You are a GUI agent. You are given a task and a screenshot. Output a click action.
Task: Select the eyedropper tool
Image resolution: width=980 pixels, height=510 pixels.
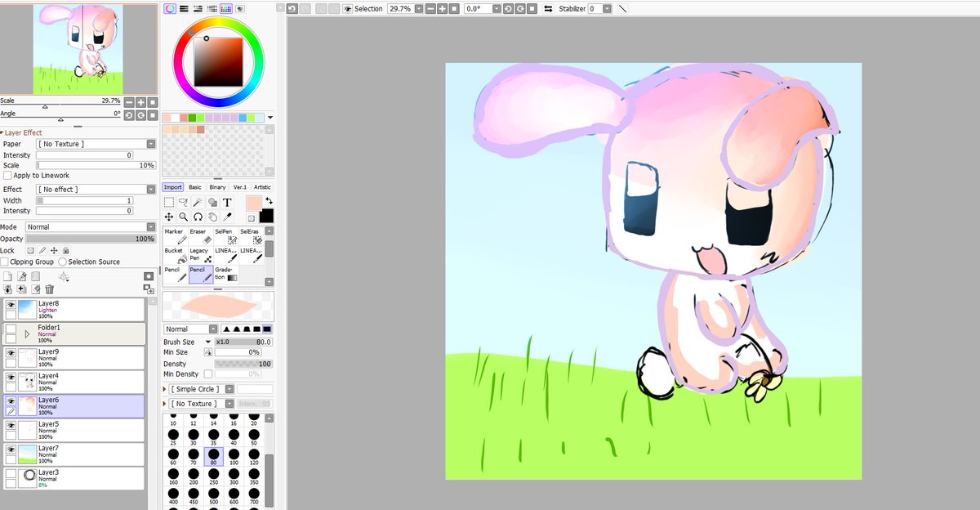pyautogui.click(x=226, y=217)
